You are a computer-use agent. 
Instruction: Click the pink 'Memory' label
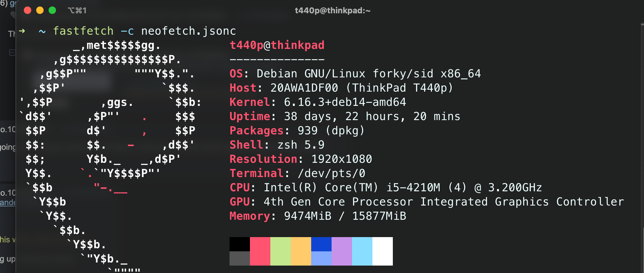(250, 216)
